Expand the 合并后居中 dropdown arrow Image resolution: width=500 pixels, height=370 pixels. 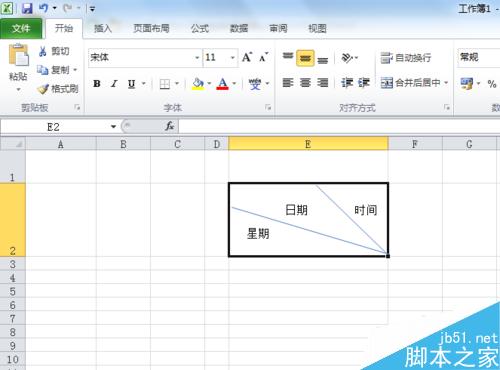[446, 82]
